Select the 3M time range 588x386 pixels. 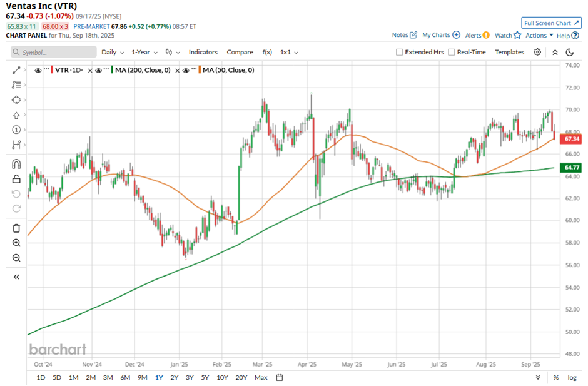point(108,377)
